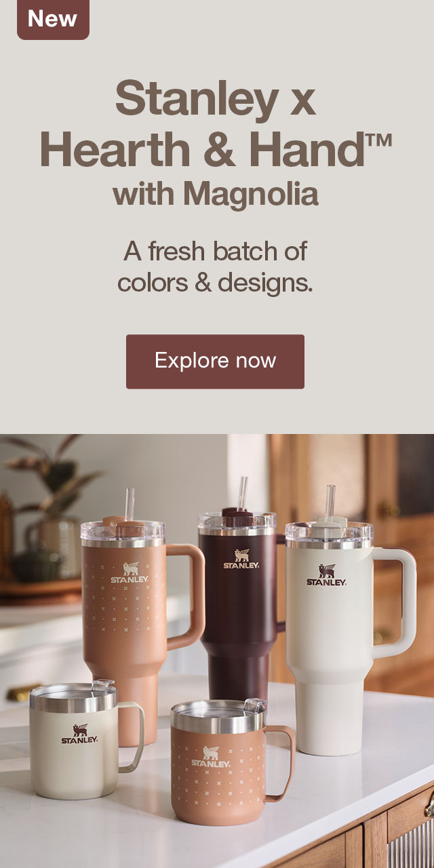The image size is (434, 868).
Task: Select the dark burgundy tall tumbler
Action: (239, 604)
